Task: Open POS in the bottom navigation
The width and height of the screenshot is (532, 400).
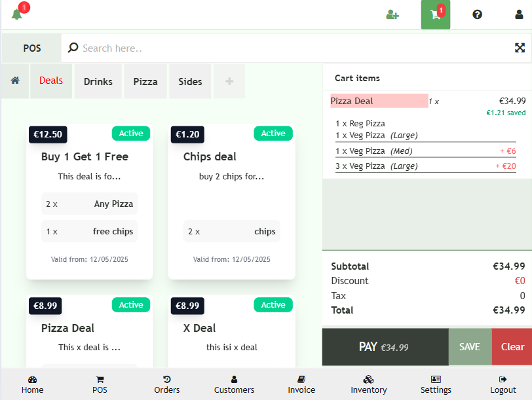Action: (x=100, y=384)
